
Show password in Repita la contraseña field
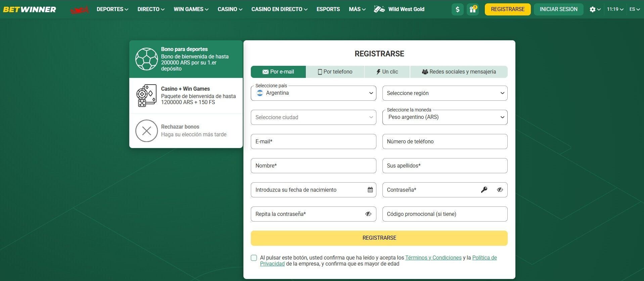pos(368,214)
